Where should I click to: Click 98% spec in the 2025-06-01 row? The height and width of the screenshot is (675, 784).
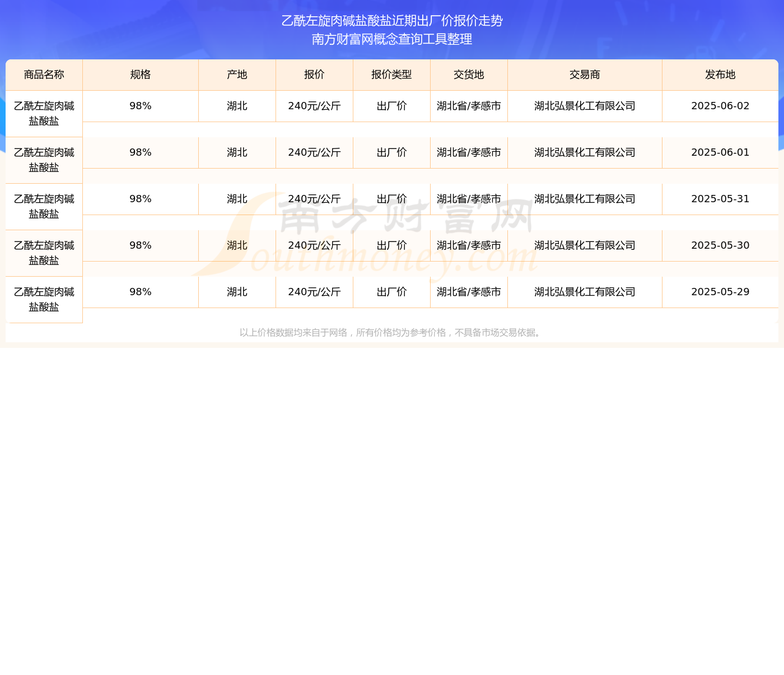(141, 152)
